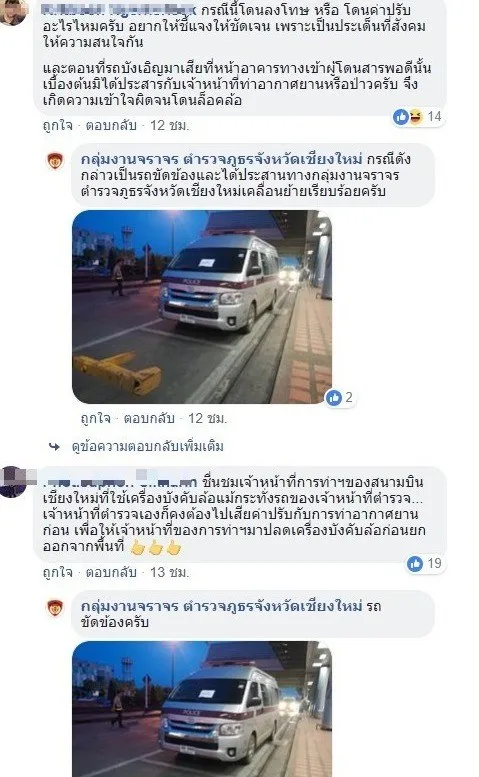Image resolution: width=479 pixels, height=777 pixels.
Task: Open the first commenter's profile picture
Action: (13, 11)
